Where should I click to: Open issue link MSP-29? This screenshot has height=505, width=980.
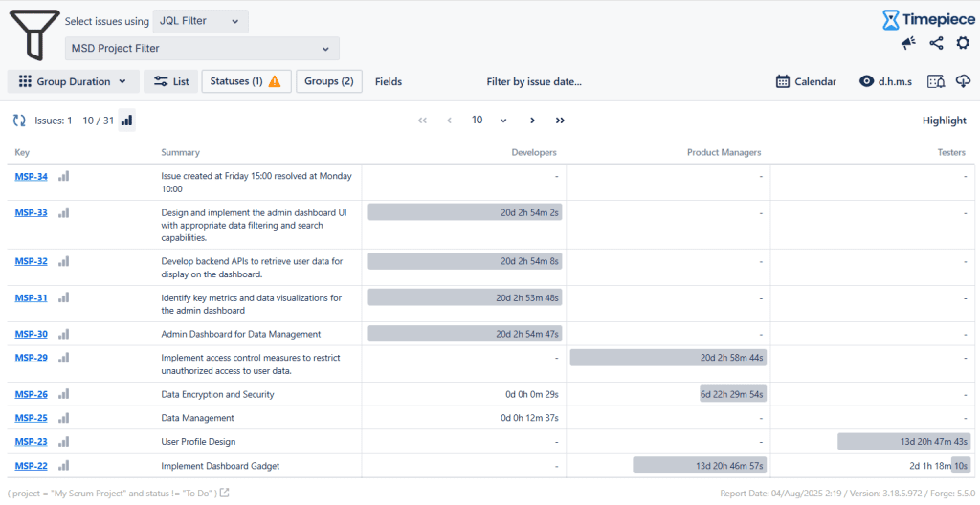pos(32,358)
